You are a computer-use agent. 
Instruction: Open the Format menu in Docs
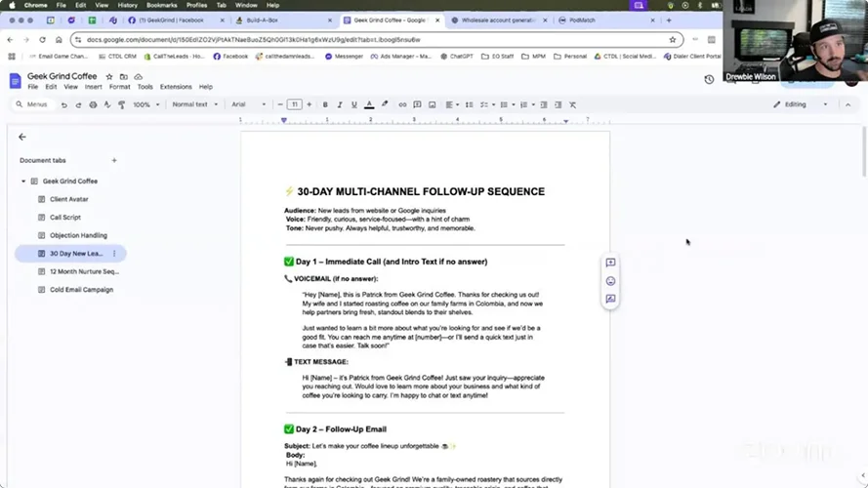click(119, 87)
